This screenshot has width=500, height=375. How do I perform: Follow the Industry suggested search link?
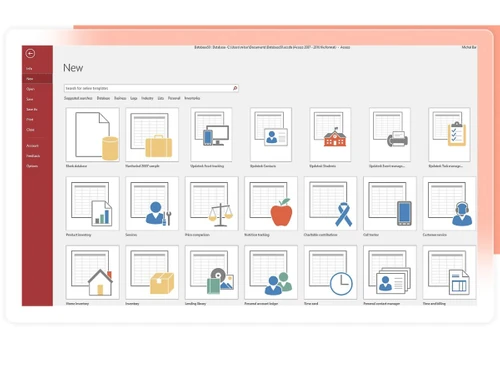(x=147, y=98)
